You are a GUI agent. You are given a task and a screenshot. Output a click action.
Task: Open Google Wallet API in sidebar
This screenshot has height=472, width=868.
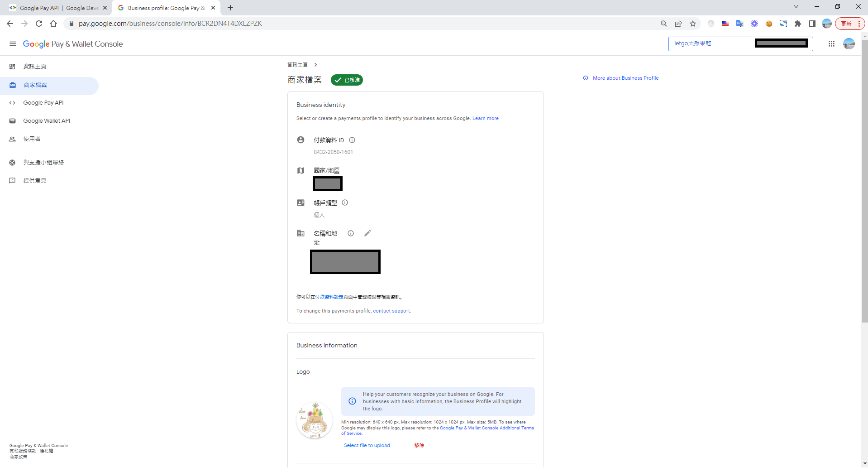(x=47, y=121)
